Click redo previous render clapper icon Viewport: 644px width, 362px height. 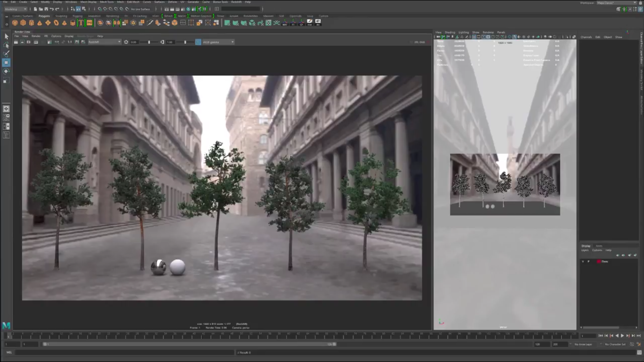coord(16,42)
